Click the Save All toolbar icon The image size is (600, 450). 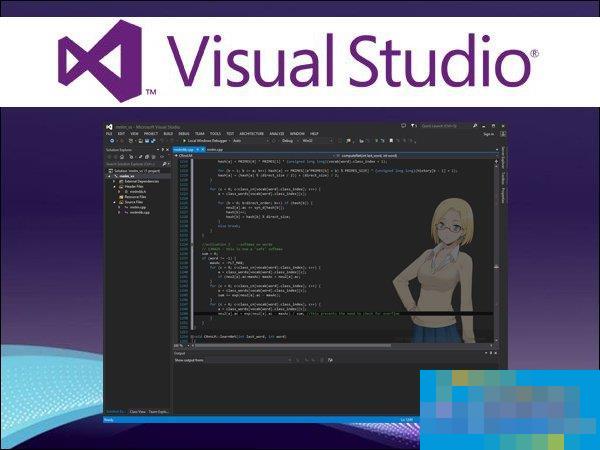152,141
